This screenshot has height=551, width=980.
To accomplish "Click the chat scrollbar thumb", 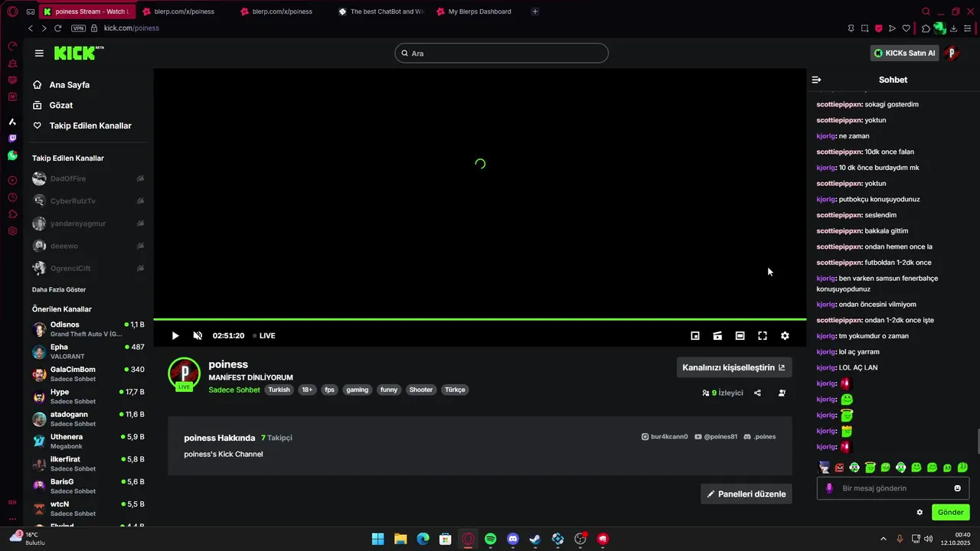I will 977,442.
